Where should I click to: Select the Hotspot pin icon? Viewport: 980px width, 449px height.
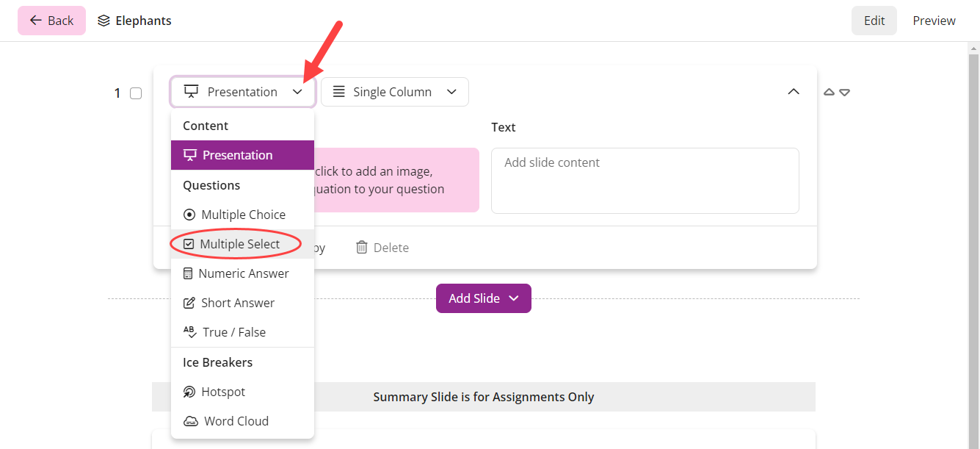point(189,391)
